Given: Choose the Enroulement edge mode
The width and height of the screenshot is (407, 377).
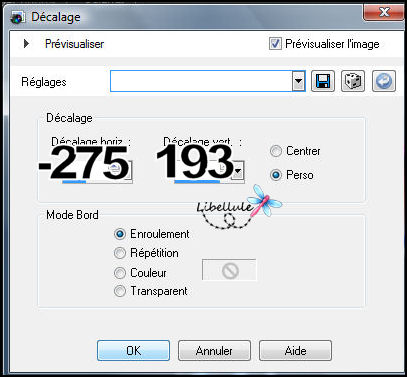Looking at the screenshot, I should coord(120,234).
